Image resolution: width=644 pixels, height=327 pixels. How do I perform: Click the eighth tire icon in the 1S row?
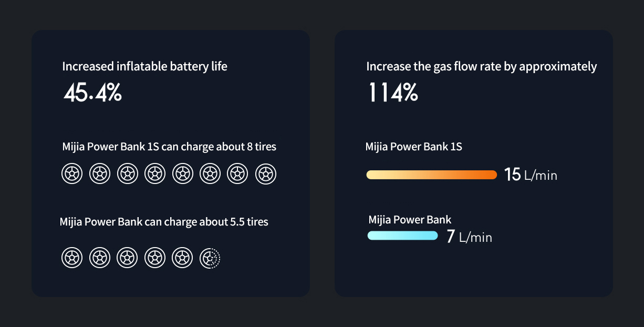point(265,174)
